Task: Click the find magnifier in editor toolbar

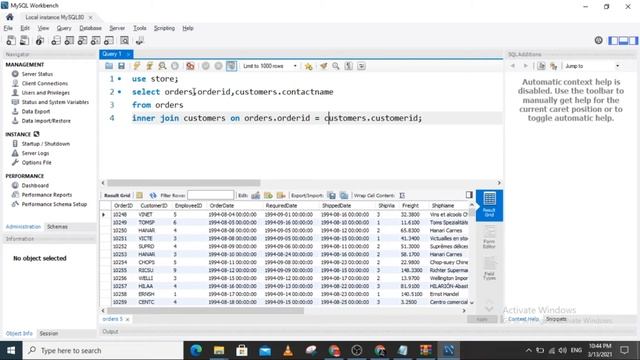Action: 336,66
